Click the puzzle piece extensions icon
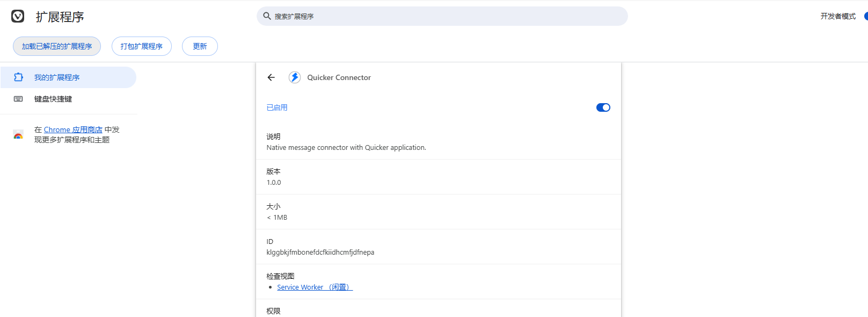The height and width of the screenshot is (317, 868). pyautogui.click(x=18, y=77)
